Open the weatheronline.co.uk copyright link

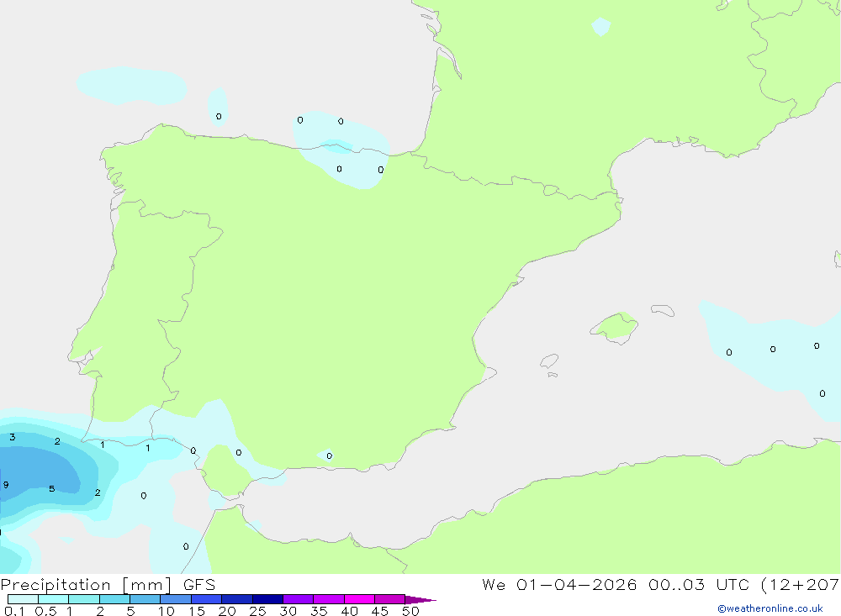(770, 608)
